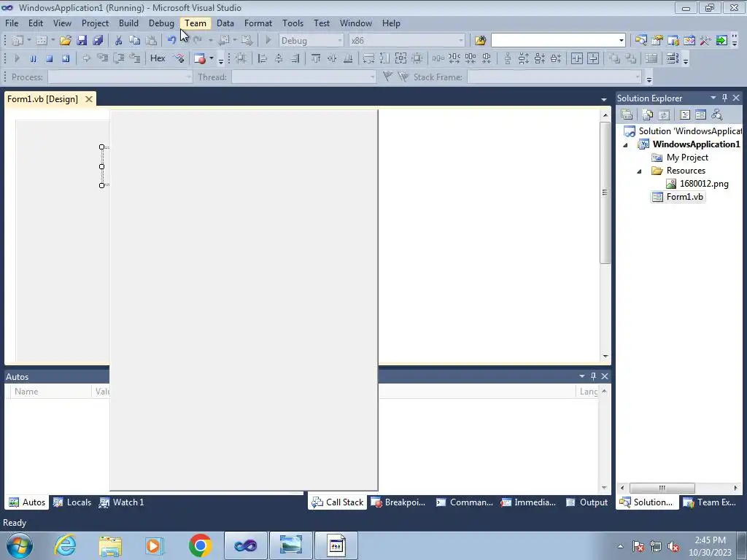Center Horizontally in the Layout toolbar
747x560 pixels.
click(577, 58)
